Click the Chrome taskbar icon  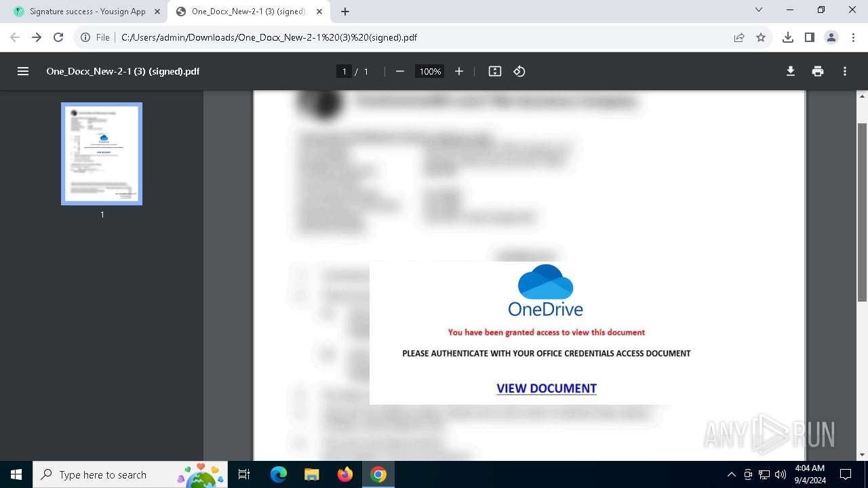[378, 474]
